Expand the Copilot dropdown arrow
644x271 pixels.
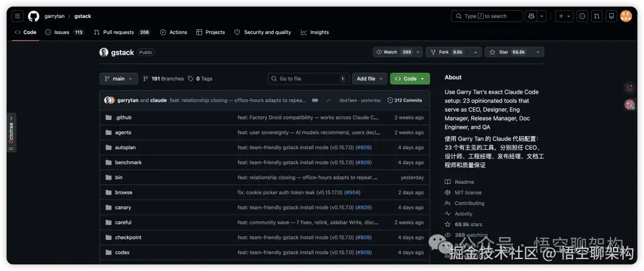coord(541,16)
